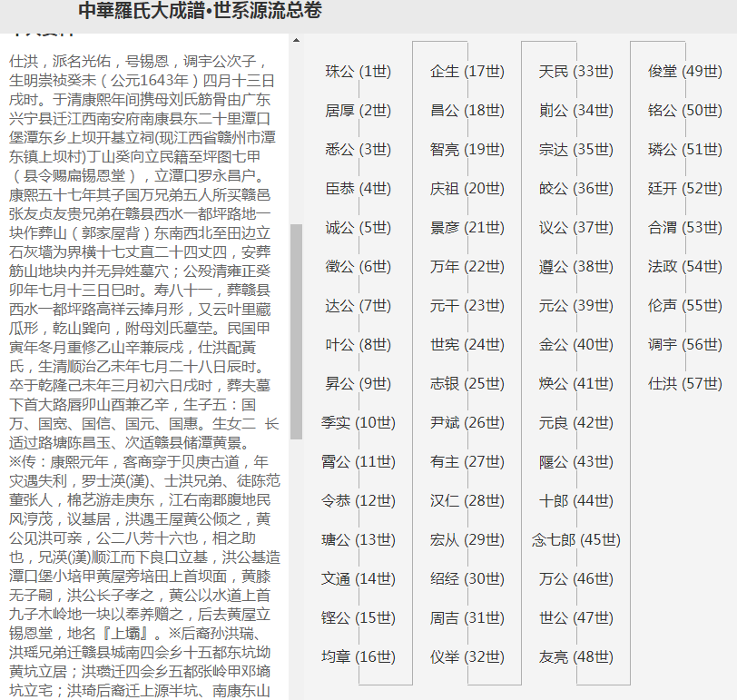Select 达公 (7世)
This screenshot has width=737, height=700.
(x=359, y=306)
